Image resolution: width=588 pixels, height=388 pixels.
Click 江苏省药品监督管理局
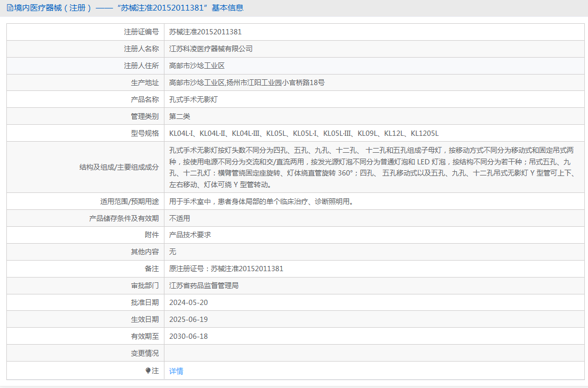[204, 285]
